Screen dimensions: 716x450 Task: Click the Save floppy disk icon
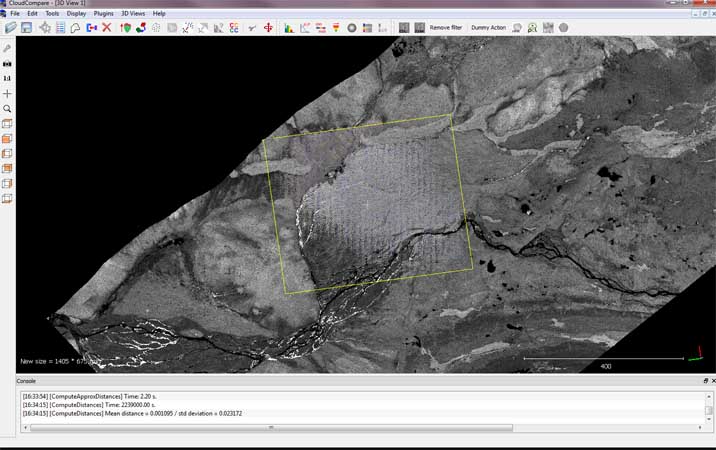coord(26,28)
